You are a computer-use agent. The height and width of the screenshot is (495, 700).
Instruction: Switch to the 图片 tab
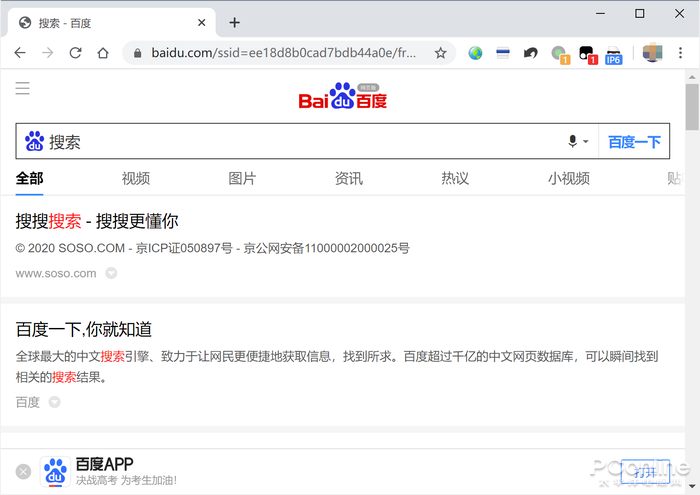click(242, 179)
